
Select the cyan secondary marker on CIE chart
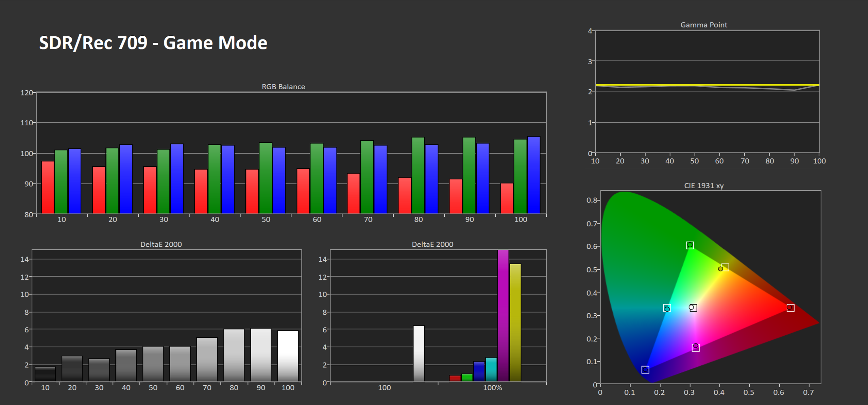pos(667,309)
